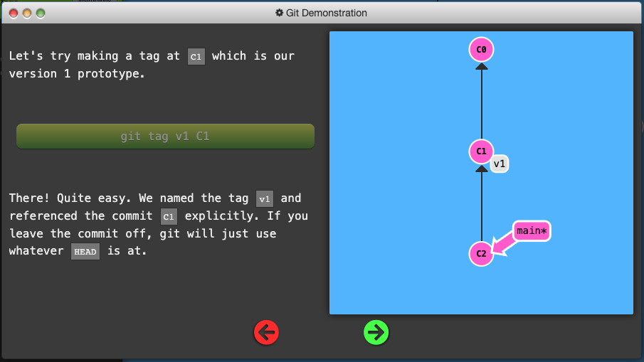Close the Git Demonstration window

click(x=12, y=13)
